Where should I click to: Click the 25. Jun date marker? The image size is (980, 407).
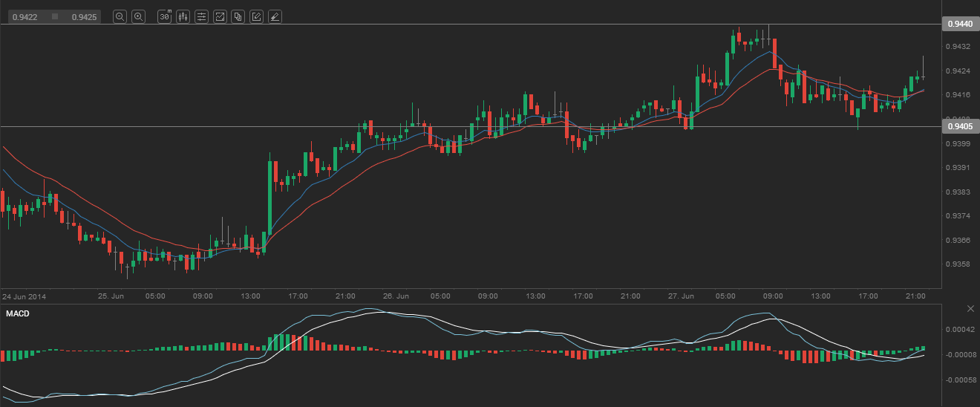pyautogui.click(x=111, y=296)
